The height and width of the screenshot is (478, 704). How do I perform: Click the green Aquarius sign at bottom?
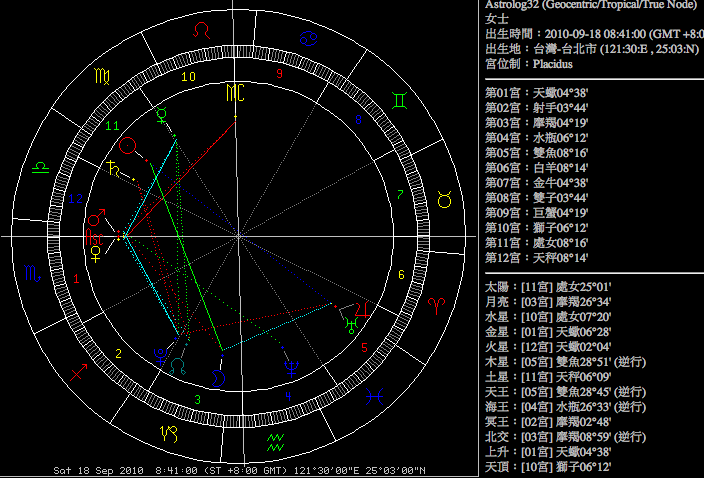(x=276, y=439)
